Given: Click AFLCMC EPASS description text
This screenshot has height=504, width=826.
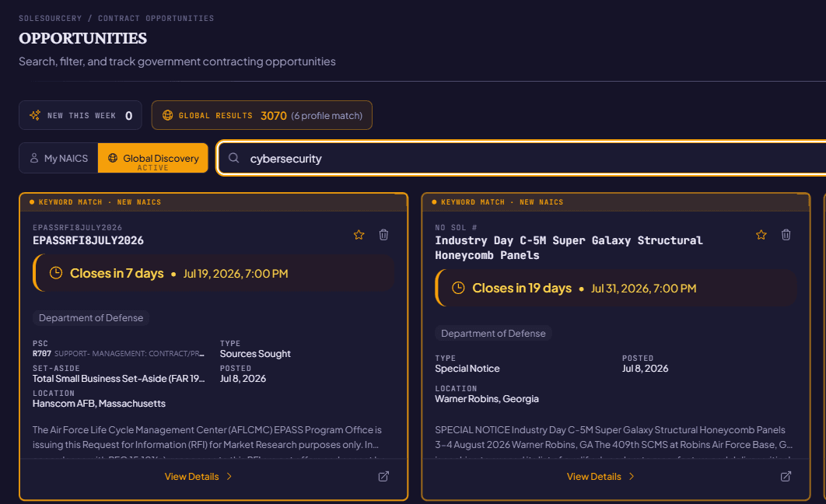Looking at the screenshot, I should pyautogui.click(x=207, y=438).
